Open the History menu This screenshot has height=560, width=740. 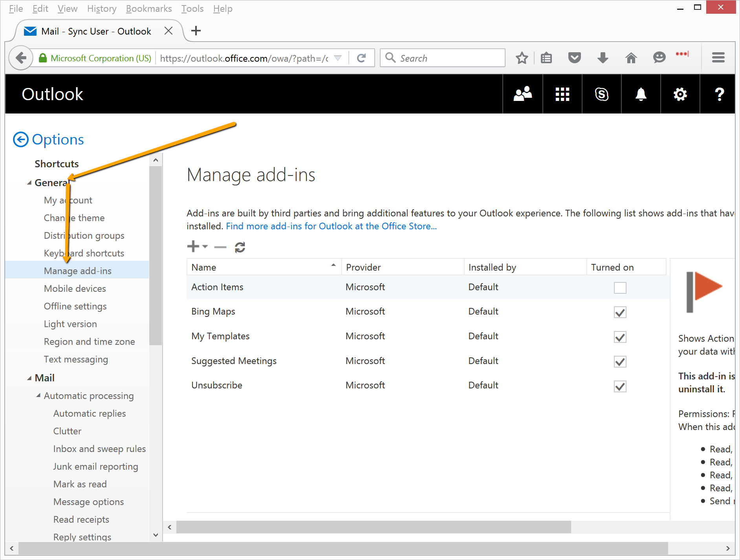[102, 9]
